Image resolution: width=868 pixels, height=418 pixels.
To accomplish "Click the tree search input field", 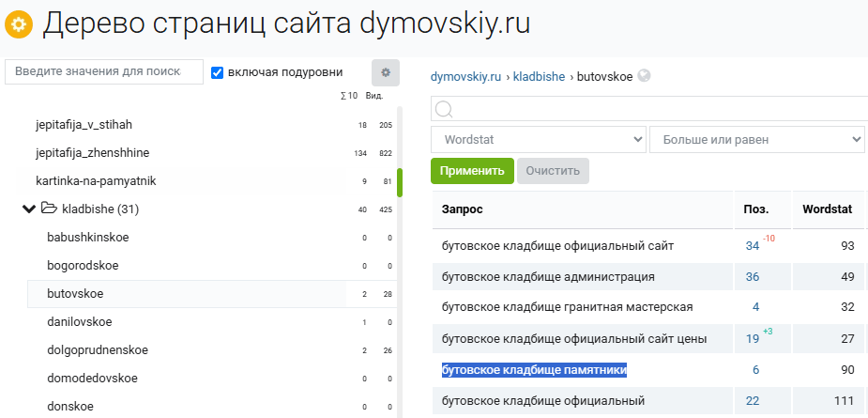I will pos(104,72).
